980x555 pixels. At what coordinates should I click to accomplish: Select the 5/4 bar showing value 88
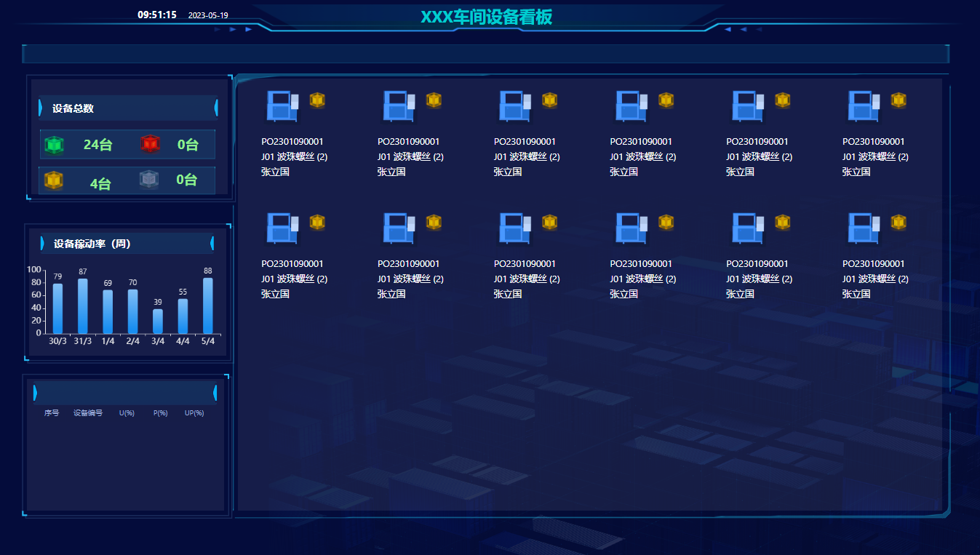click(x=208, y=306)
